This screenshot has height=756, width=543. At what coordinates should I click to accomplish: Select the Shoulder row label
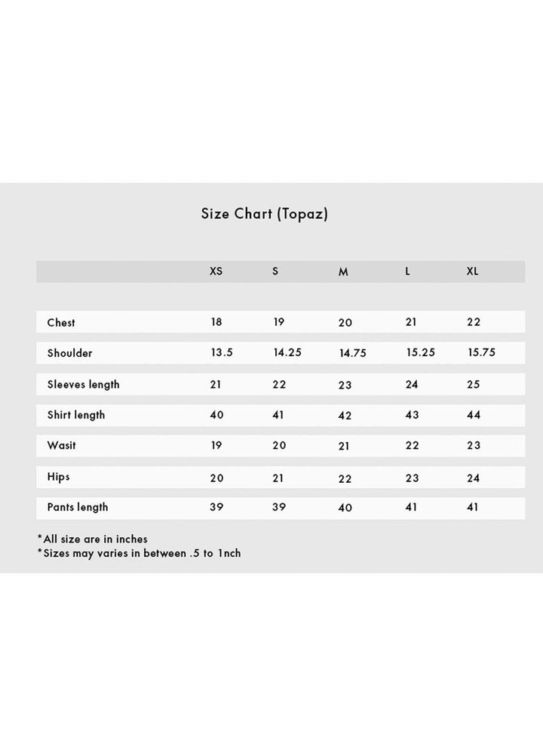point(69,353)
